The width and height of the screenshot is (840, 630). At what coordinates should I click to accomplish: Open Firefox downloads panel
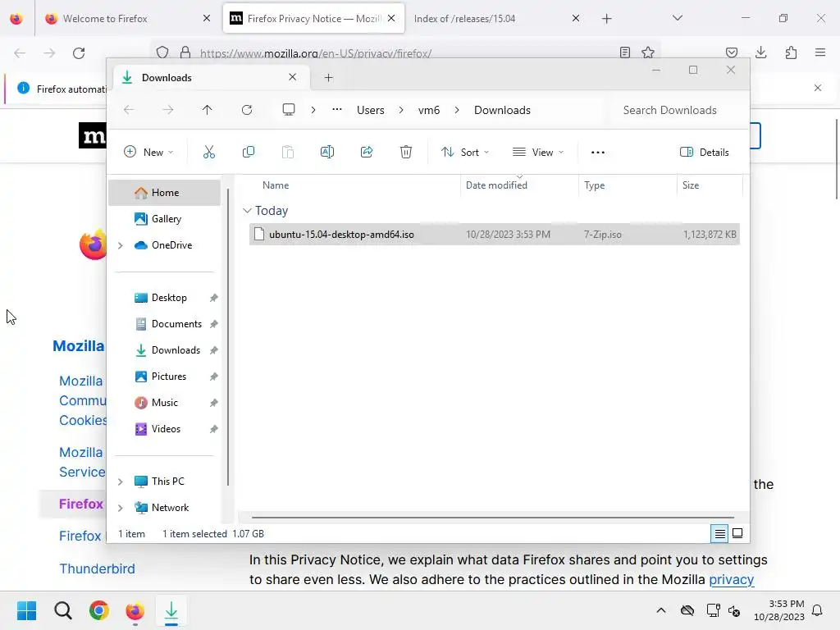(x=761, y=52)
